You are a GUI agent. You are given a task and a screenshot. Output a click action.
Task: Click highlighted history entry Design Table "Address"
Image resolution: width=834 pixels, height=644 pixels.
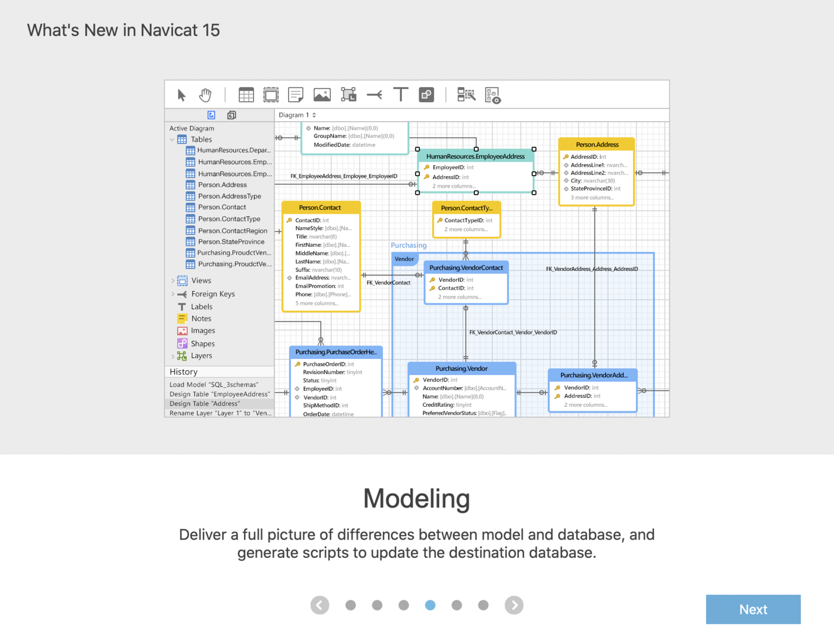click(220, 403)
